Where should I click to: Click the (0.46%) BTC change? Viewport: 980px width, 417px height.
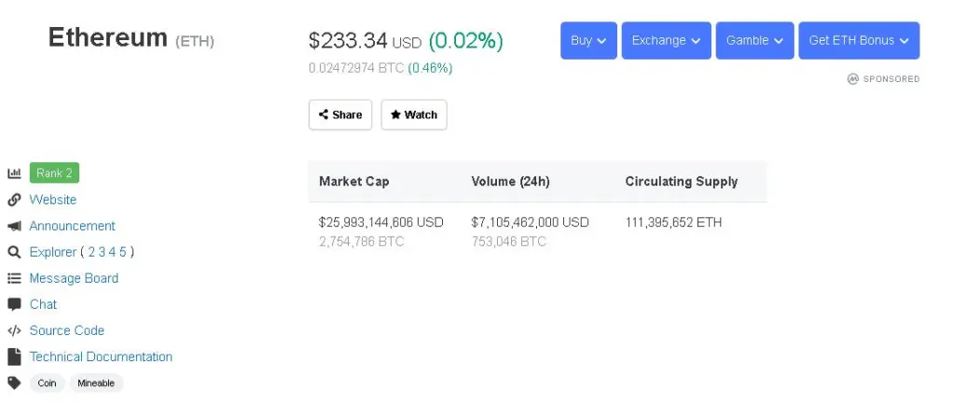click(x=430, y=68)
